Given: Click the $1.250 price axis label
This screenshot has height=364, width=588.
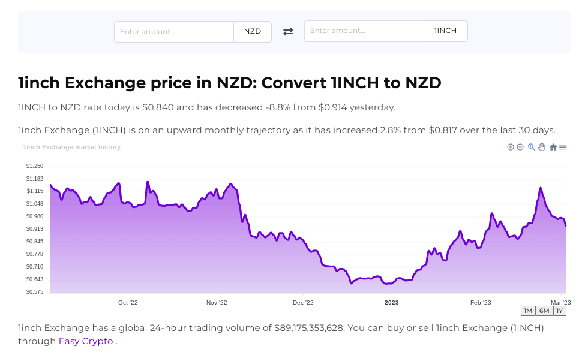Looking at the screenshot, I should (x=33, y=166).
